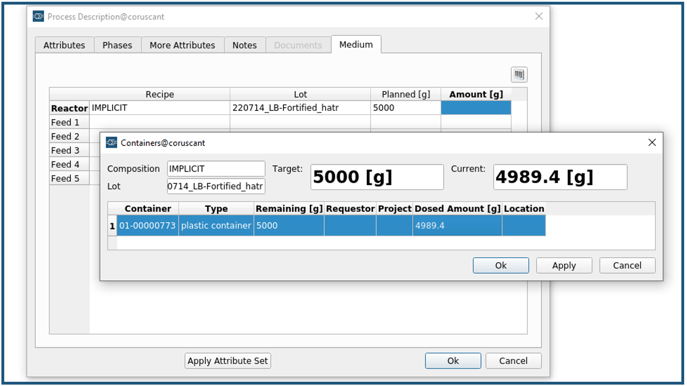The width and height of the screenshot is (687, 386).
Task: Click Cancel in Process Description window
Action: click(x=513, y=361)
